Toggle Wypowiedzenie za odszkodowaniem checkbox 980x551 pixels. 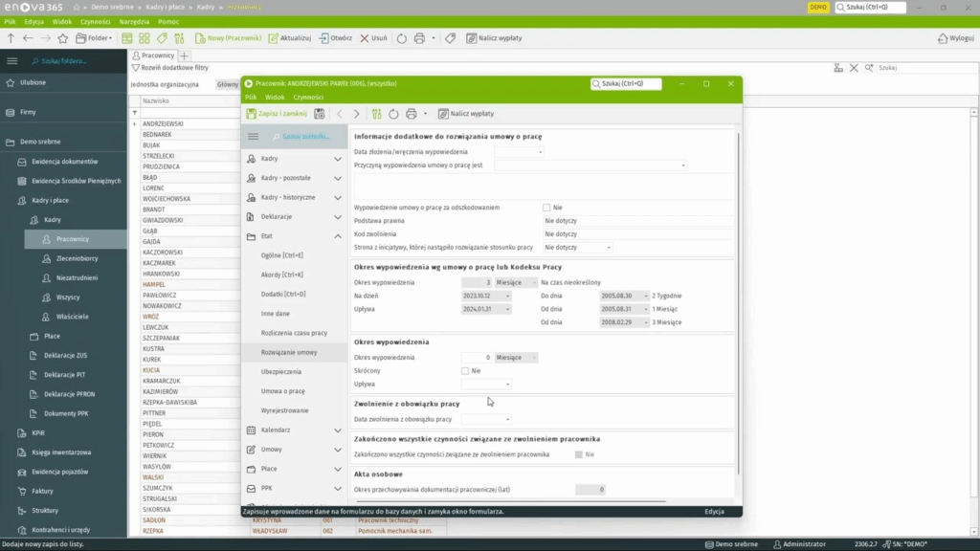546,207
